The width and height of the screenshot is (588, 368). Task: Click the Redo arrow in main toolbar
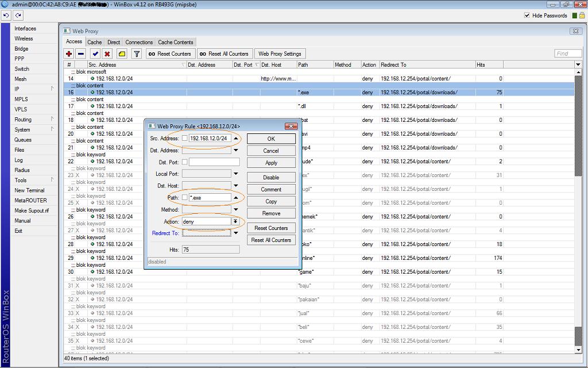tap(18, 16)
